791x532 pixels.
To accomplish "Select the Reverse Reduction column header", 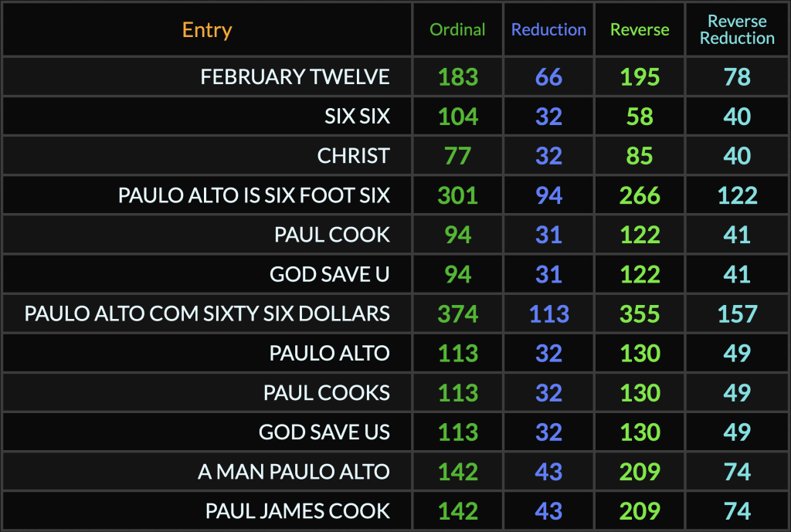I will point(737,30).
